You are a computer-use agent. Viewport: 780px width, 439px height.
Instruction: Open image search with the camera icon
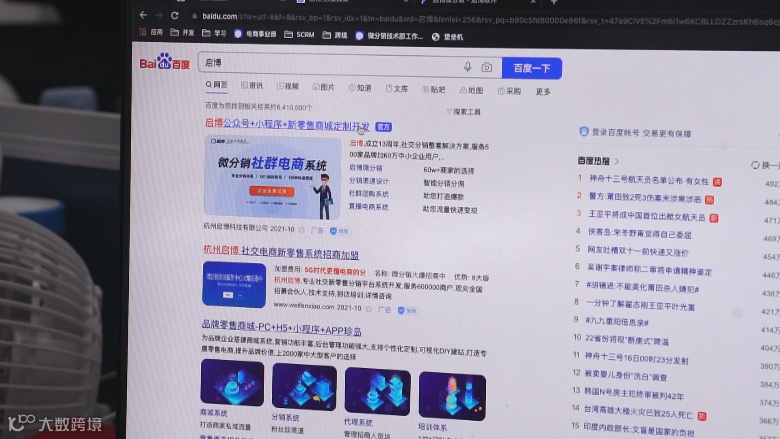[x=487, y=67]
